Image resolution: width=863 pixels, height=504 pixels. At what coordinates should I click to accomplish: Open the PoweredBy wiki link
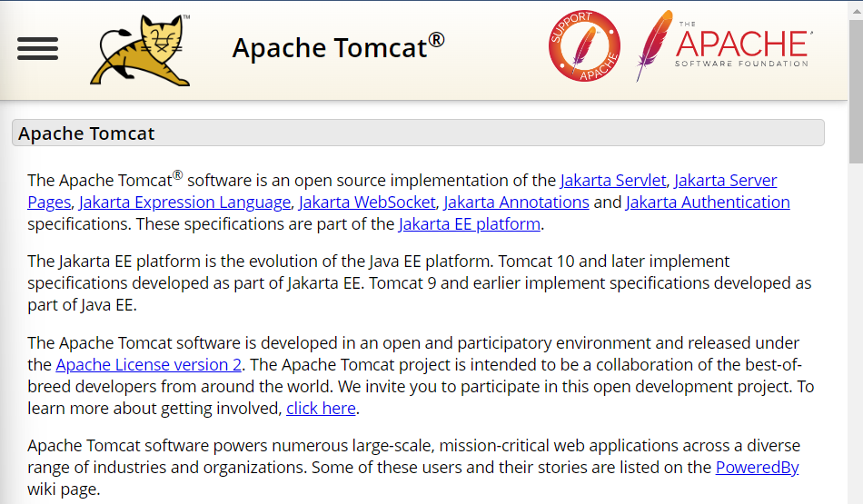coord(757,468)
